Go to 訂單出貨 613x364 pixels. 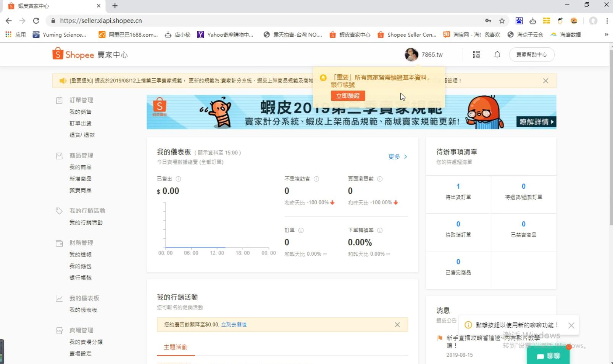(x=81, y=123)
